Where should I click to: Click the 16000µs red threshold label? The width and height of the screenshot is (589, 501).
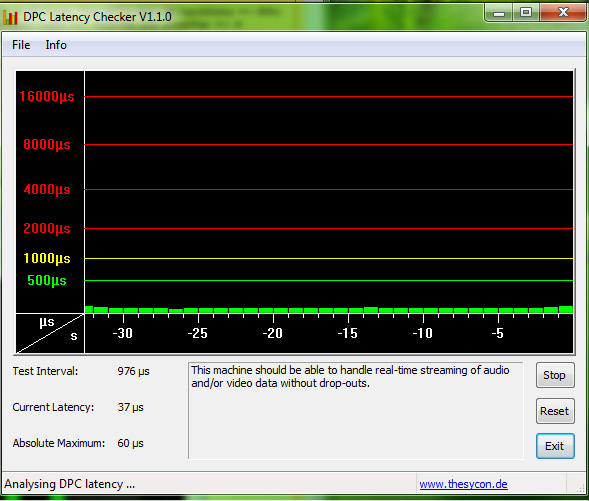47,96
